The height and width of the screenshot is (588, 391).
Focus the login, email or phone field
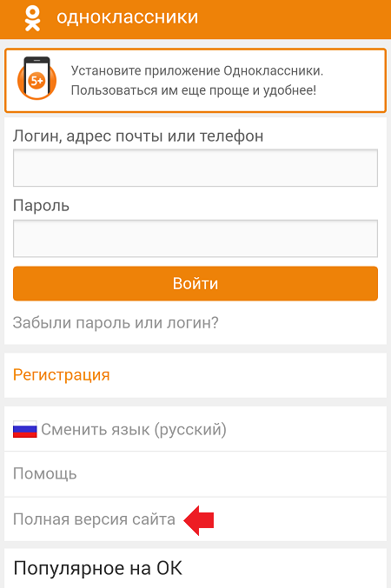[195, 168]
